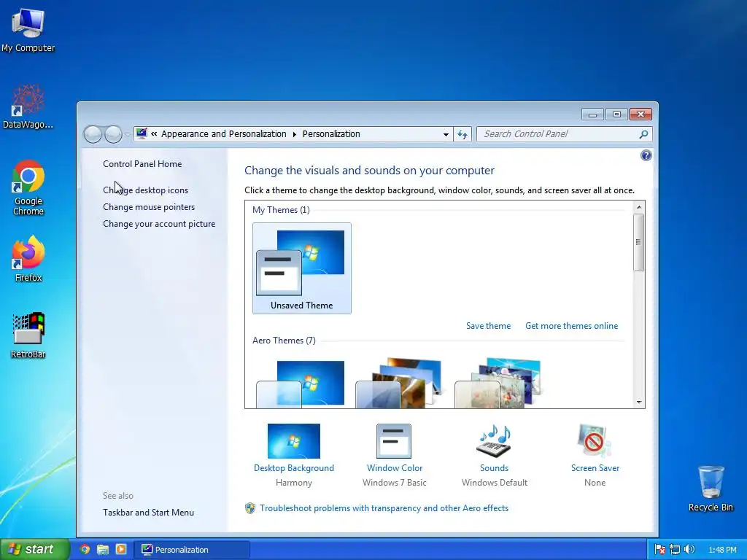Click the Screen Saver text link
The height and width of the screenshot is (560, 747).
(x=595, y=468)
